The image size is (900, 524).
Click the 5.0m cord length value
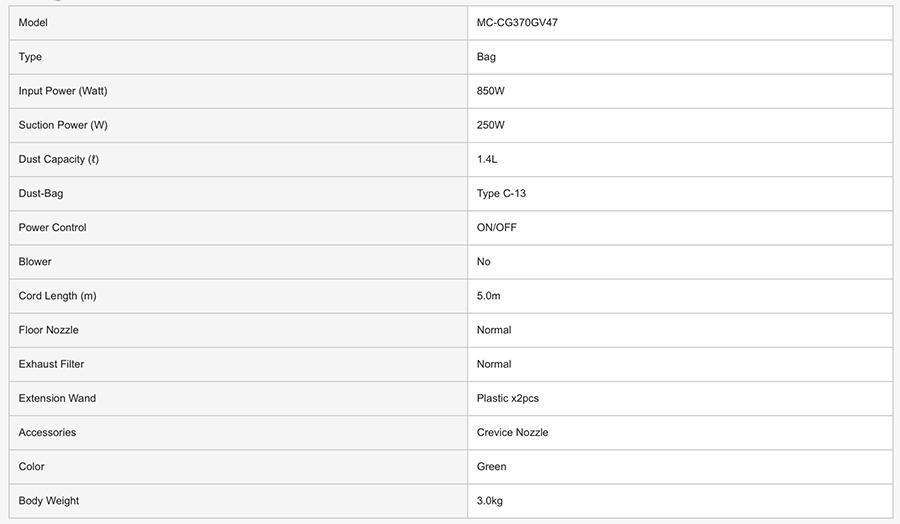point(489,296)
